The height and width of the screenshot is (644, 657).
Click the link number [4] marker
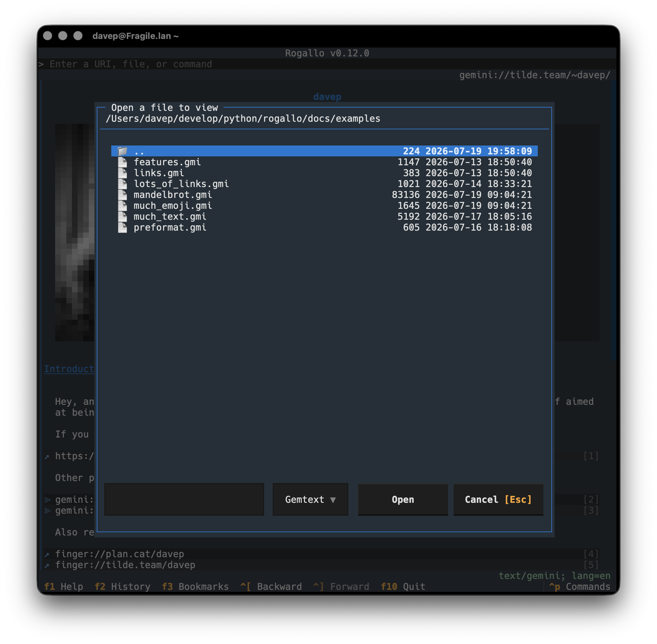coord(591,554)
